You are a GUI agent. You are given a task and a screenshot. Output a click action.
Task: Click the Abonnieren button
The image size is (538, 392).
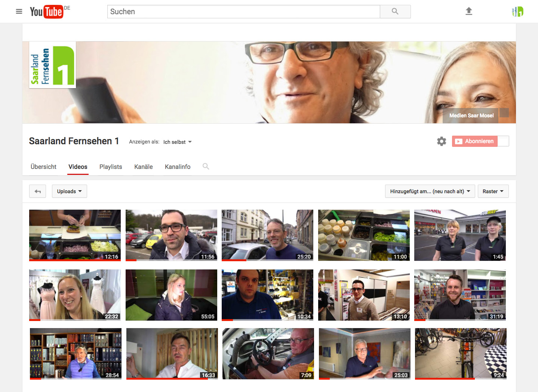474,141
